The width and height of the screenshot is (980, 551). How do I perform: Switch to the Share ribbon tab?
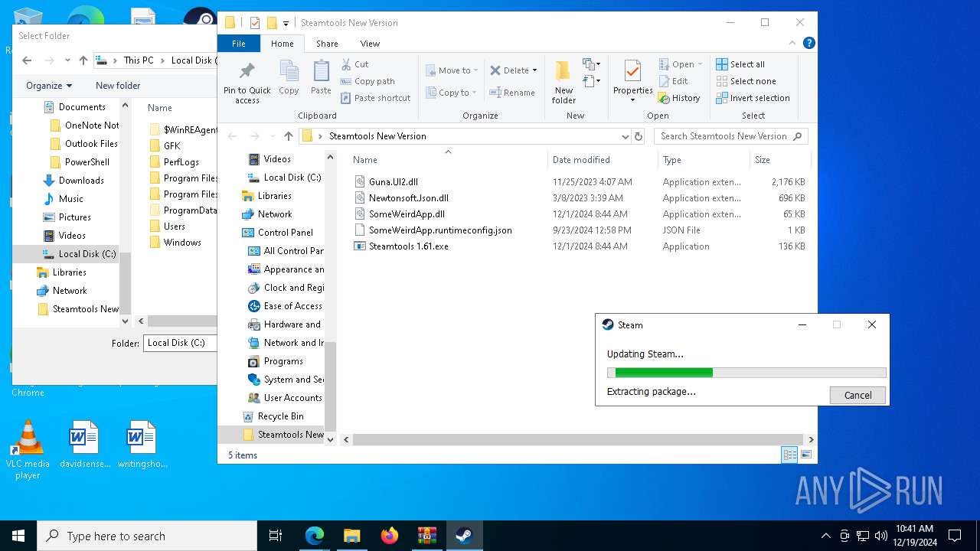327,44
